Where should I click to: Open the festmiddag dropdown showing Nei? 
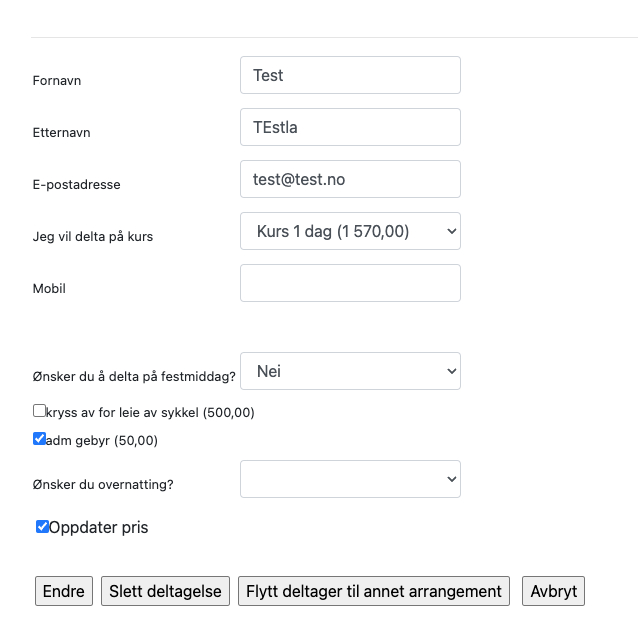tap(350, 371)
